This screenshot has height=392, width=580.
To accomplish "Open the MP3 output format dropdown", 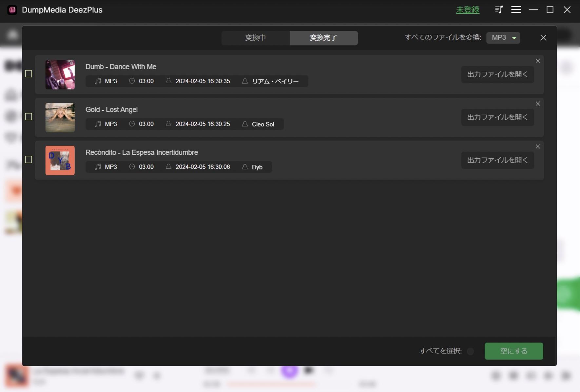I will tap(503, 38).
